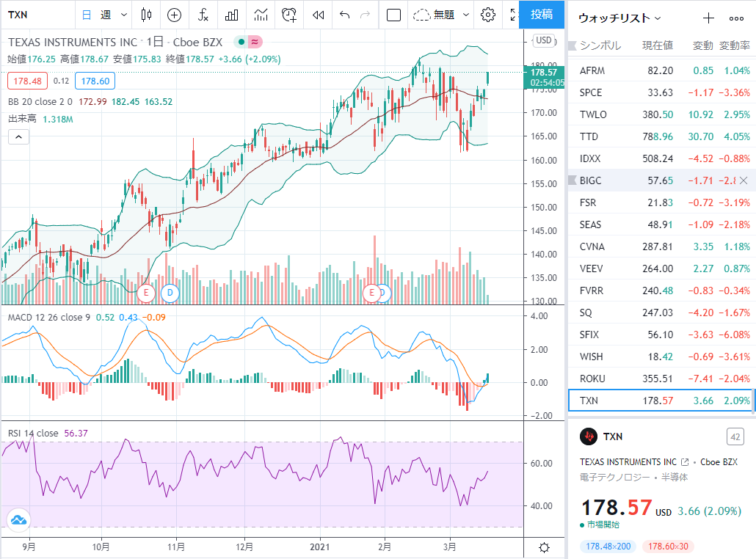Select CVNA in the watchlist

pyautogui.click(x=660, y=246)
